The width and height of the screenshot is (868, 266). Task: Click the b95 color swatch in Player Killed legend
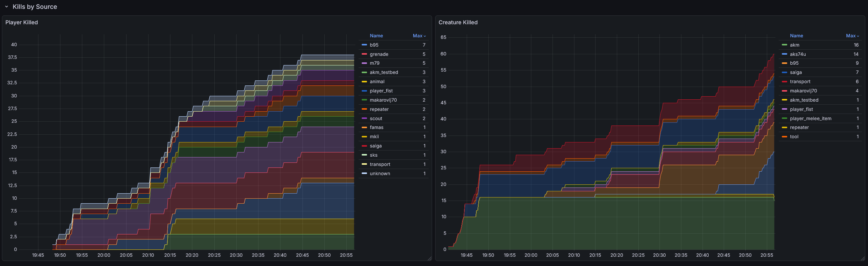tap(364, 45)
